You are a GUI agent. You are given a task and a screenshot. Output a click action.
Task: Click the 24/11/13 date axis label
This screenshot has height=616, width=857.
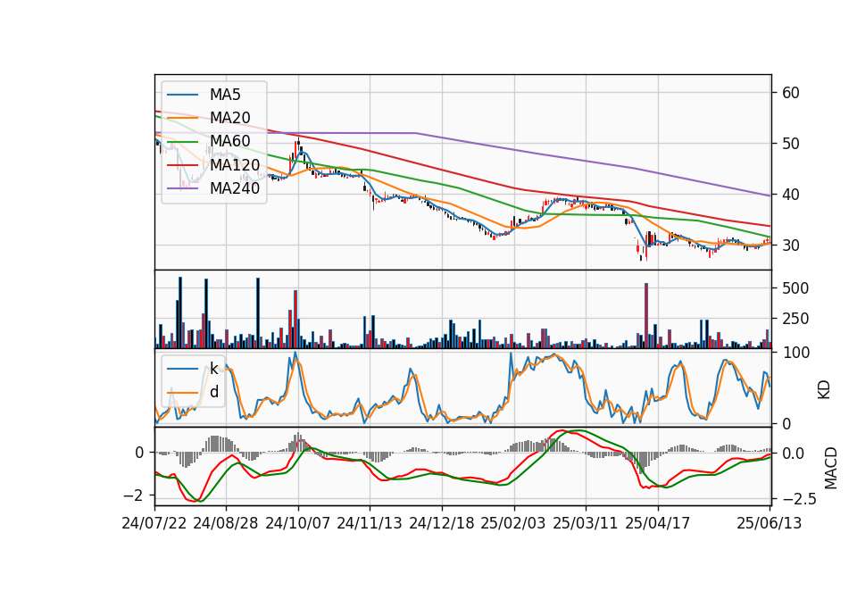(370, 523)
